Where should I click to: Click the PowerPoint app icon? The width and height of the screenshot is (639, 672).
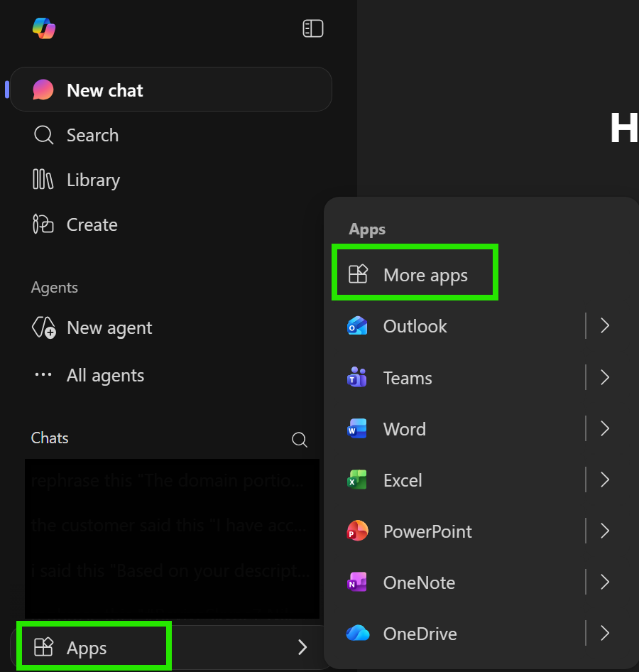tap(357, 531)
